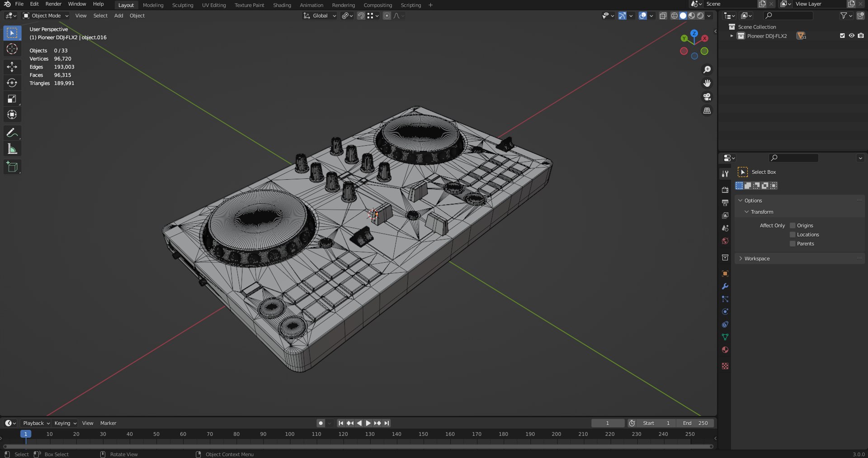868x458 pixels.
Task: Switch to Modeling workspace tab
Action: tap(153, 5)
